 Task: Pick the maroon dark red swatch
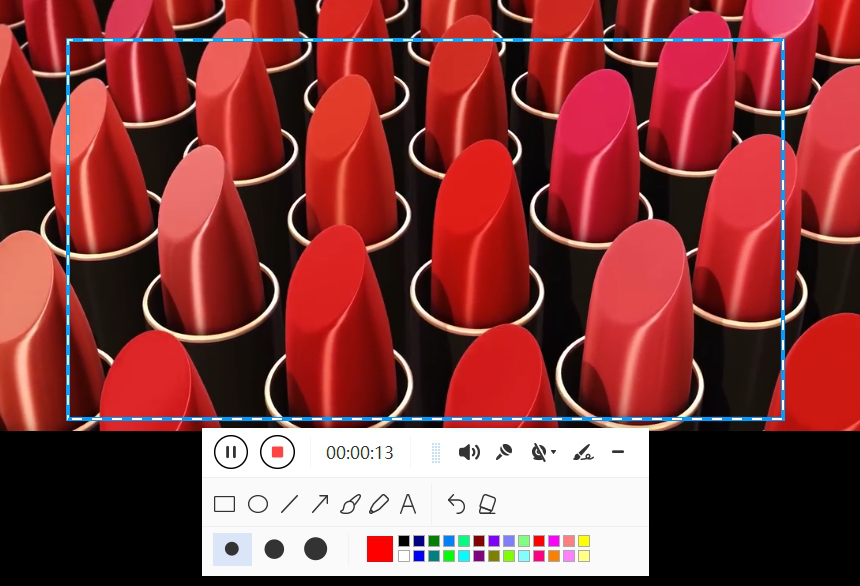click(x=479, y=542)
